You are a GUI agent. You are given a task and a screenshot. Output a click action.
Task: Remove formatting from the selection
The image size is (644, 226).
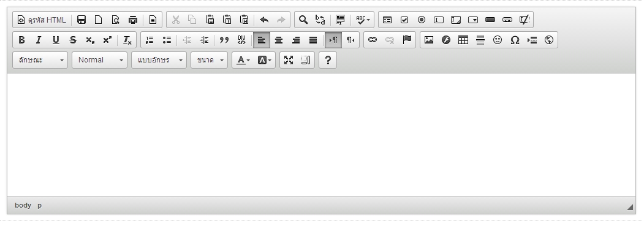127,40
